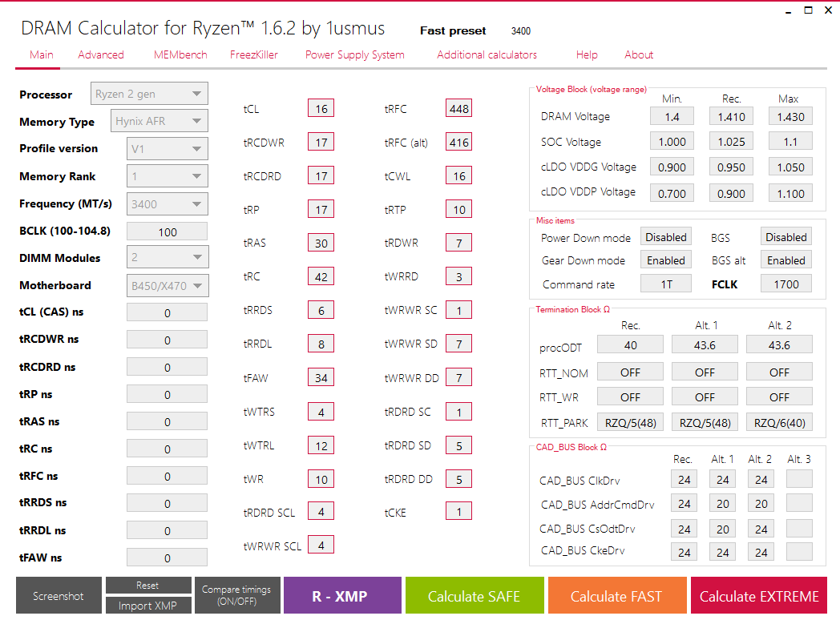Click the tCL (CAS) ns field
Image resolution: width=840 pixels, height=624 pixels.
pos(168,312)
